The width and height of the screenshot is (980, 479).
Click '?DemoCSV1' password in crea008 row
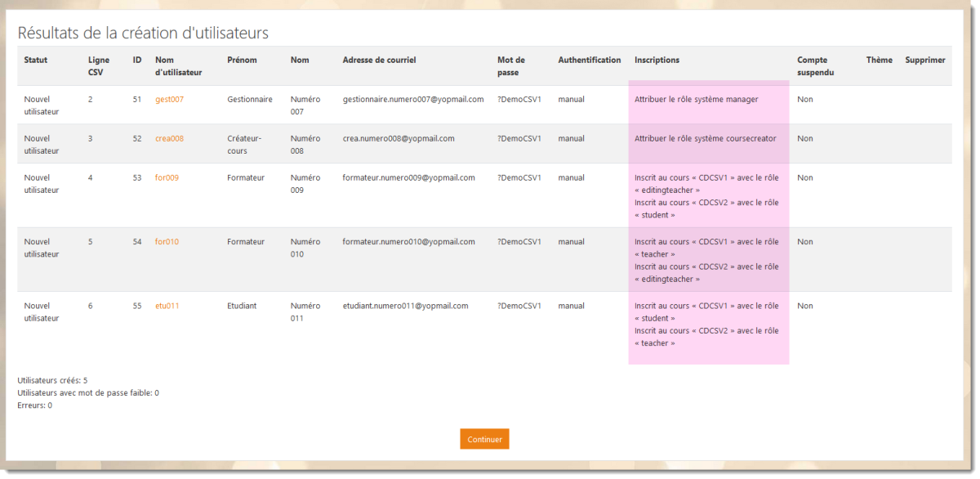519,139
